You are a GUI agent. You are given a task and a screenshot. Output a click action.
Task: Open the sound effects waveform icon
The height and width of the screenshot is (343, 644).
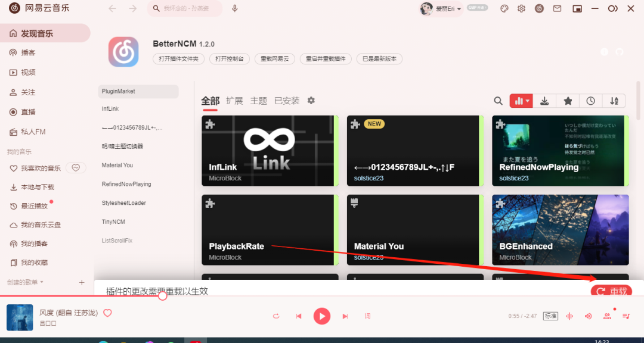tap(569, 316)
